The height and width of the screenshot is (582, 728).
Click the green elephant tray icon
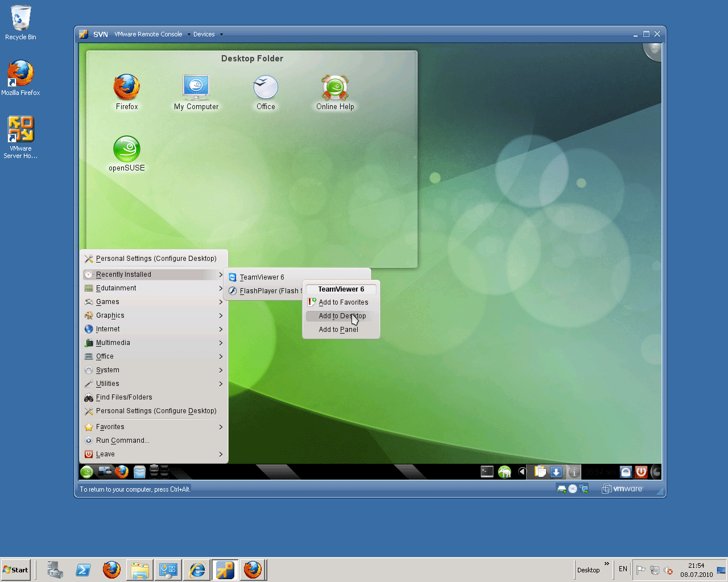pos(504,472)
